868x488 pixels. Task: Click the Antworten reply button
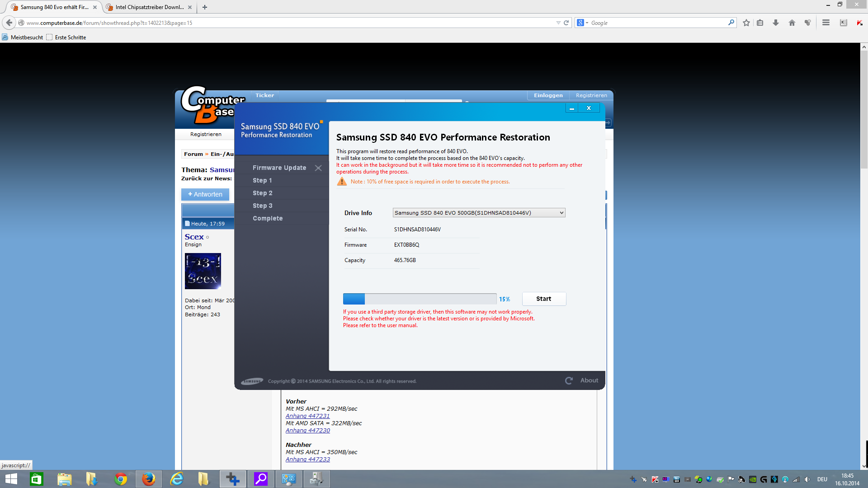(205, 195)
